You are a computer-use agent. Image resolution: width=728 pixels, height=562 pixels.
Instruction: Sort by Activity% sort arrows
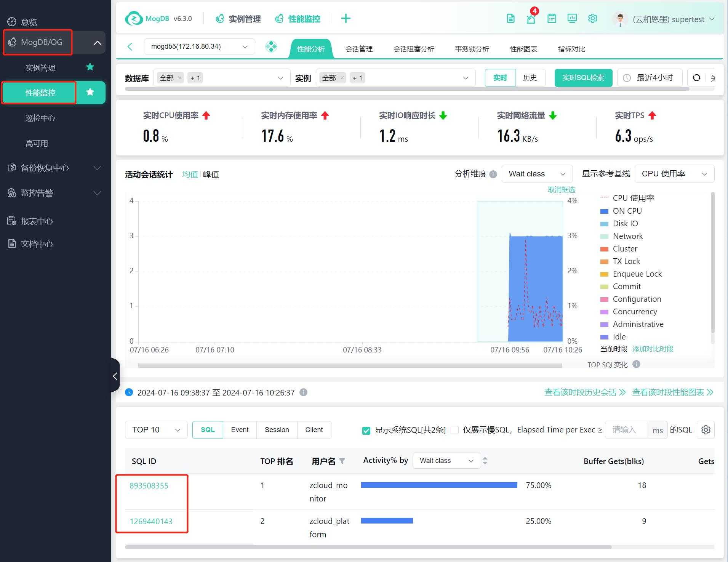pos(485,461)
